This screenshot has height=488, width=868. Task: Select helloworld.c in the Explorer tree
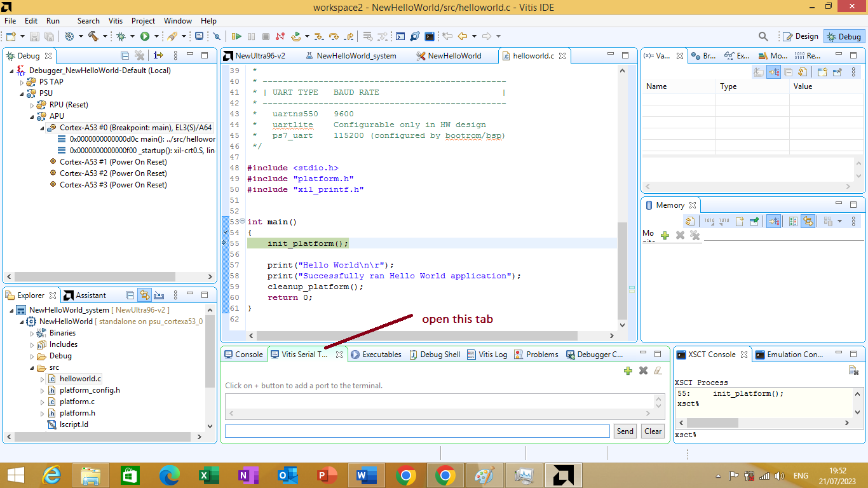(x=75, y=379)
